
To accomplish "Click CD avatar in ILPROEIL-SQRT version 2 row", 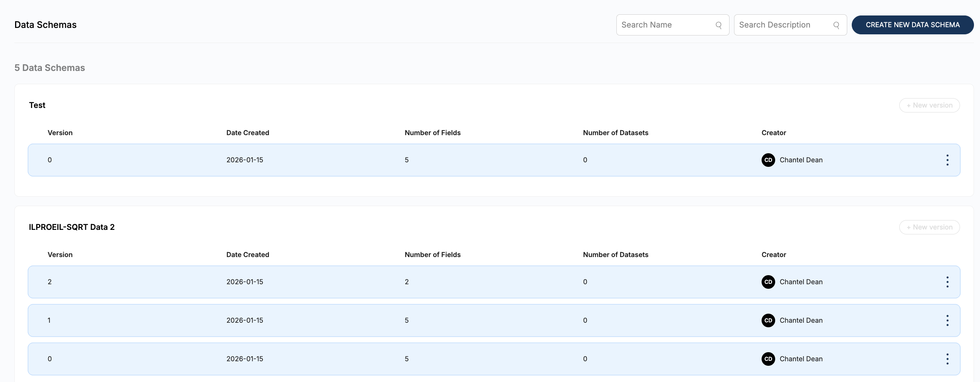I will (768, 282).
